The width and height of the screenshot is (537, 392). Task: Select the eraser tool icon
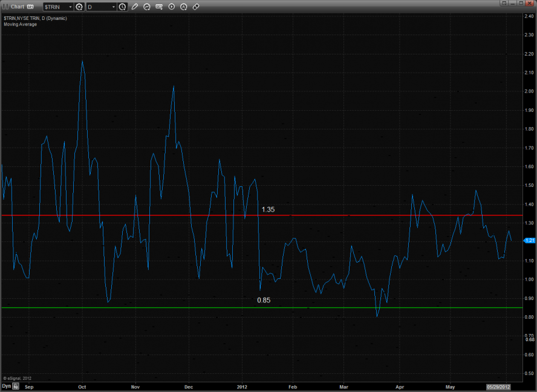[x=196, y=7]
